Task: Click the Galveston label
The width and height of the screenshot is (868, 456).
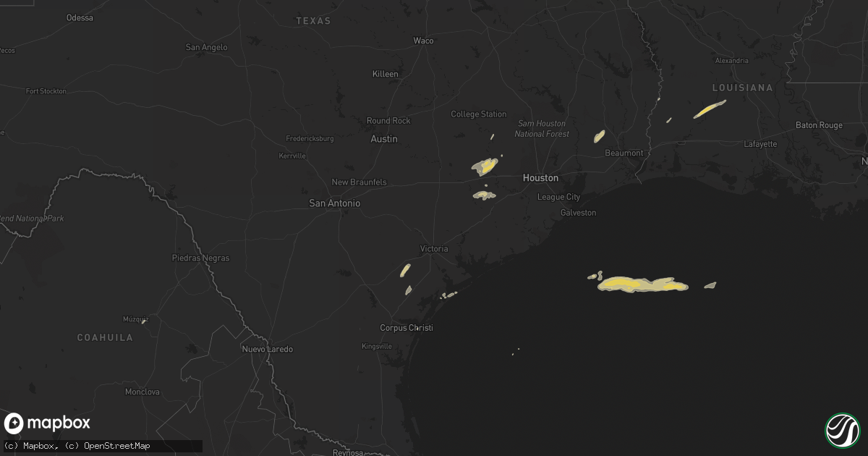Action: point(579,213)
